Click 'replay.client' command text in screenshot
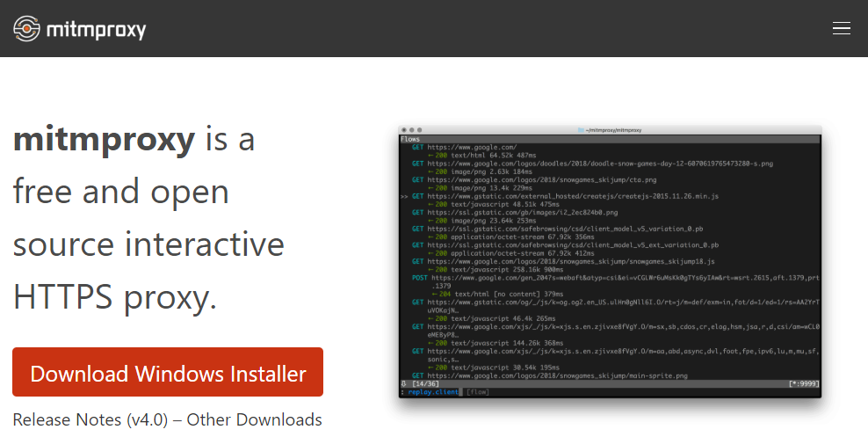Image resolution: width=868 pixels, height=437 pixels. pyautogui.click(x=433, y=391)
